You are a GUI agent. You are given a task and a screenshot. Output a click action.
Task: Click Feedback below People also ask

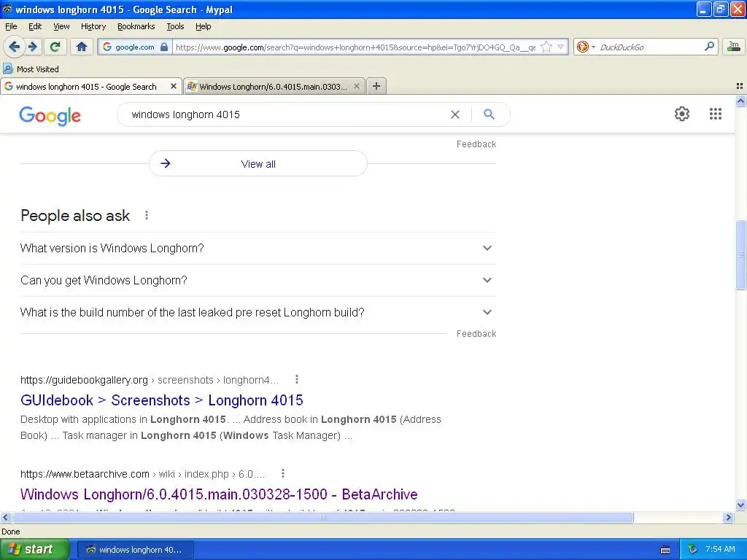pyautogui.click(x=476, y=334)
